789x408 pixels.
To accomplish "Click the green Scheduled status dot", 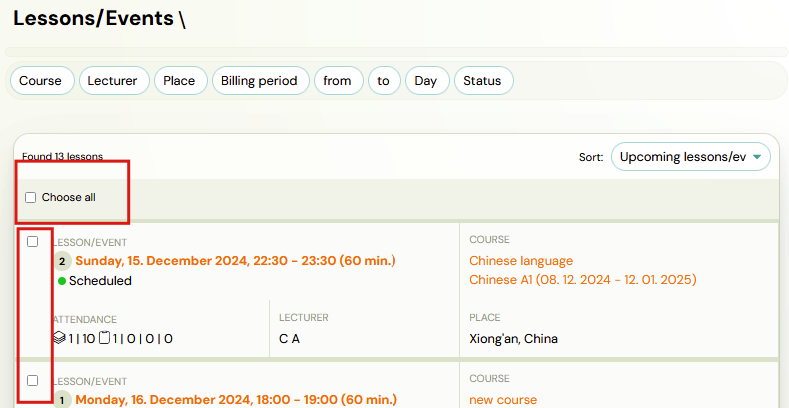I will 61,281.
